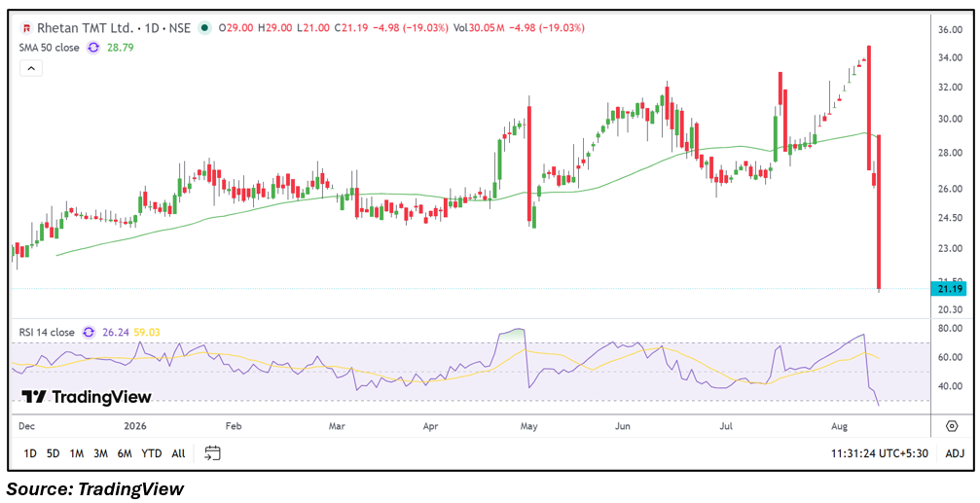Screen dimensions: 980x503
Task: Click the SMA 50 indicator refresh icon
Action: [93, 48]
